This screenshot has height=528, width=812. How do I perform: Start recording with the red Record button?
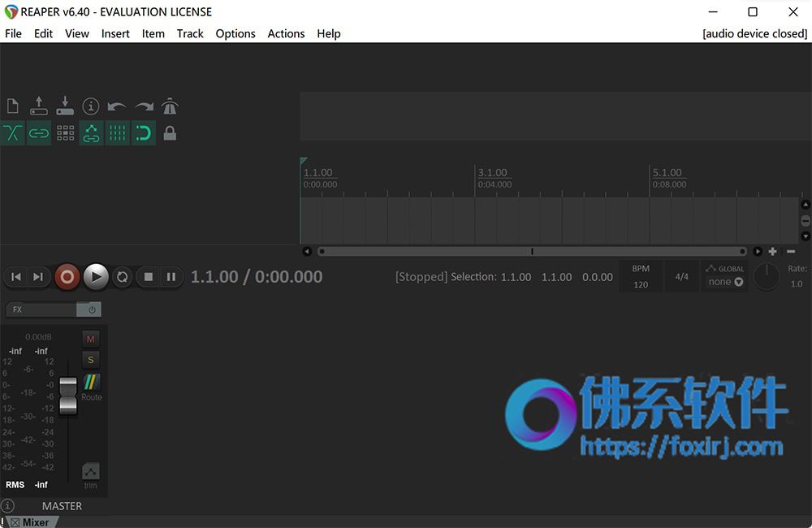67,277
